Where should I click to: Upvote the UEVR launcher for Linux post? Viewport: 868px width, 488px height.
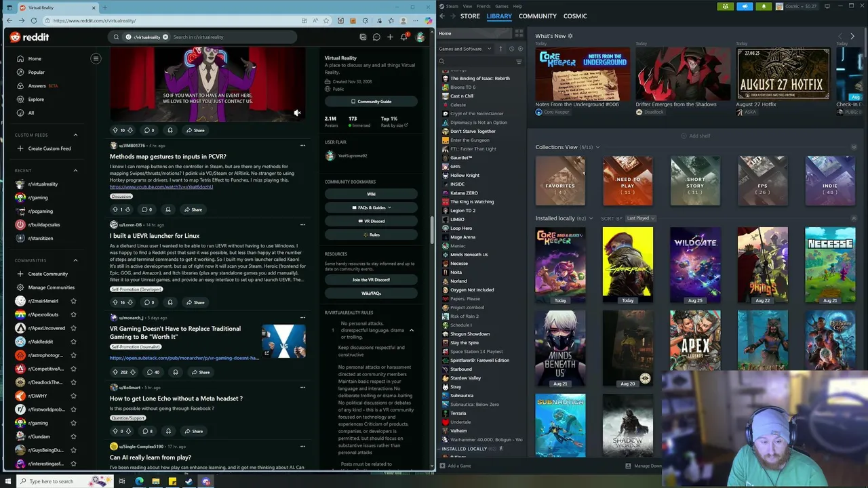coord(115,302)
